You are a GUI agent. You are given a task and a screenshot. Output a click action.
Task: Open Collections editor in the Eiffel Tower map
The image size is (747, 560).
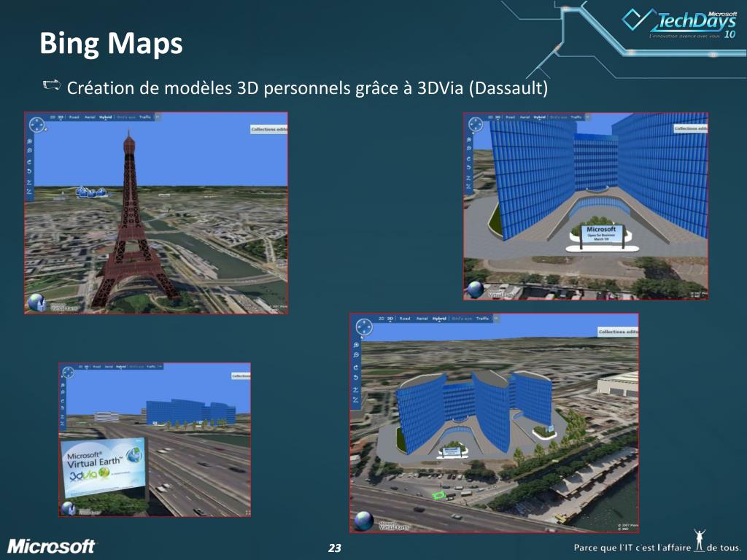point(269,130)
